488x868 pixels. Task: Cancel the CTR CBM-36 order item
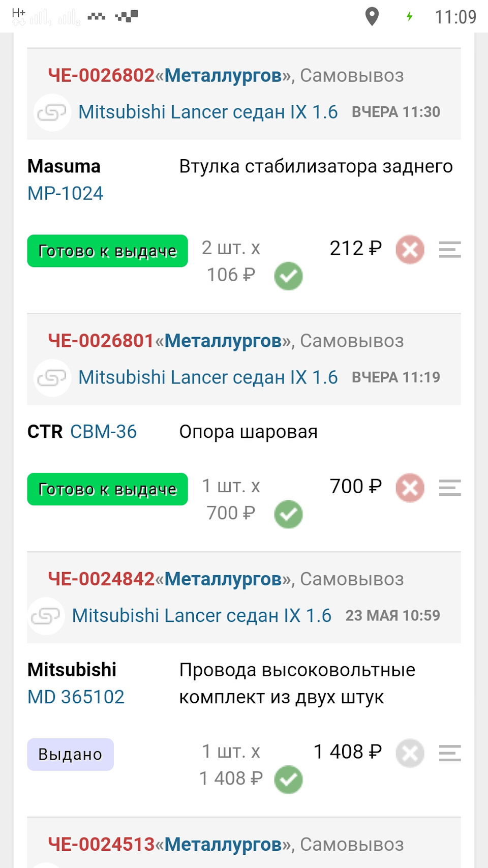click(410, 488)
